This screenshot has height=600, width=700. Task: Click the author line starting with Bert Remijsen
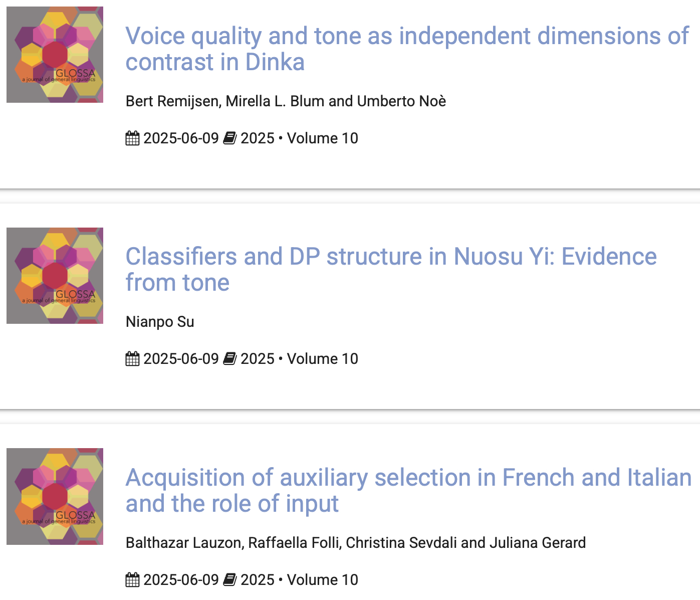[286, 101]
